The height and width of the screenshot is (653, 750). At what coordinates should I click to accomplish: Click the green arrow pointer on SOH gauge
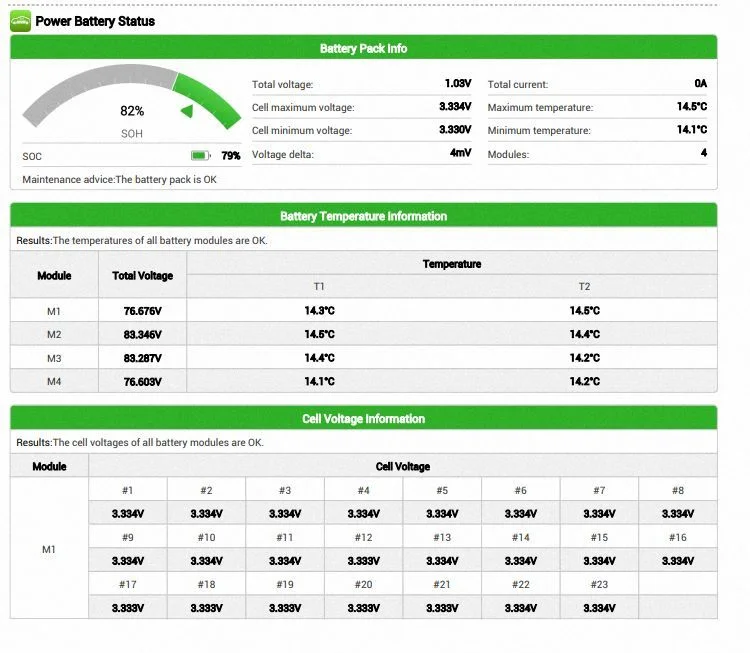(x=187, y=111)
